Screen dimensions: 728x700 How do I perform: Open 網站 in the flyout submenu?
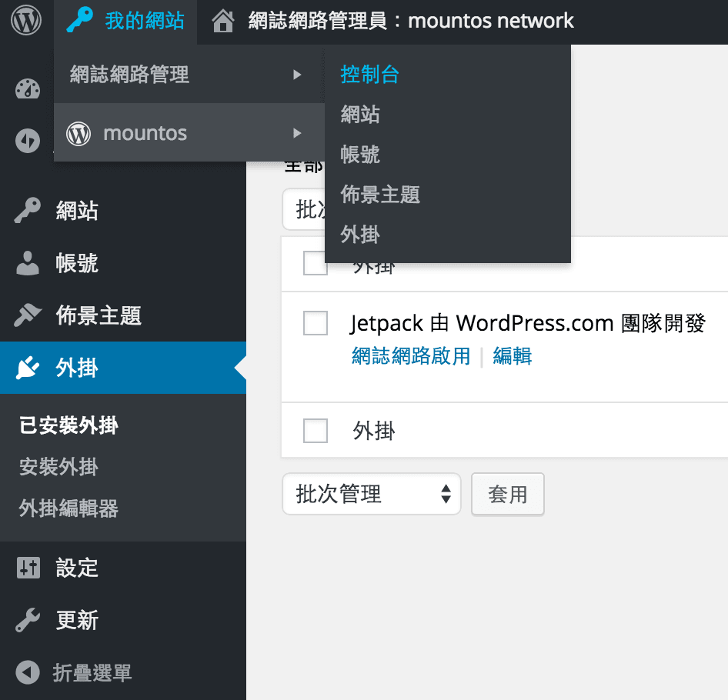click(360, 114)
